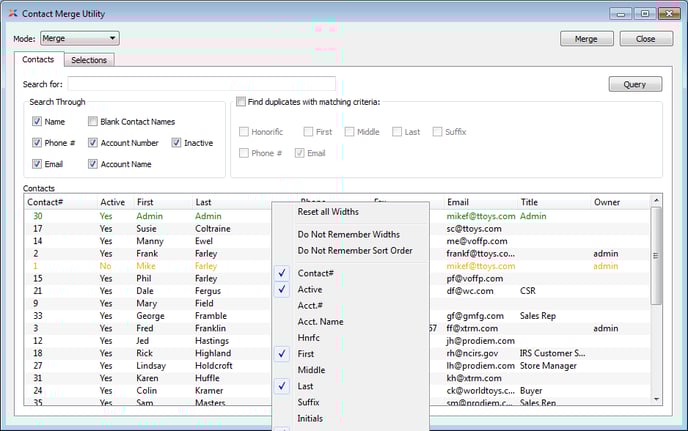Enable Find duplicates with matching criteria
Image resolution: width=688 pixels, height=431 pixels.
tap(241, 101)
